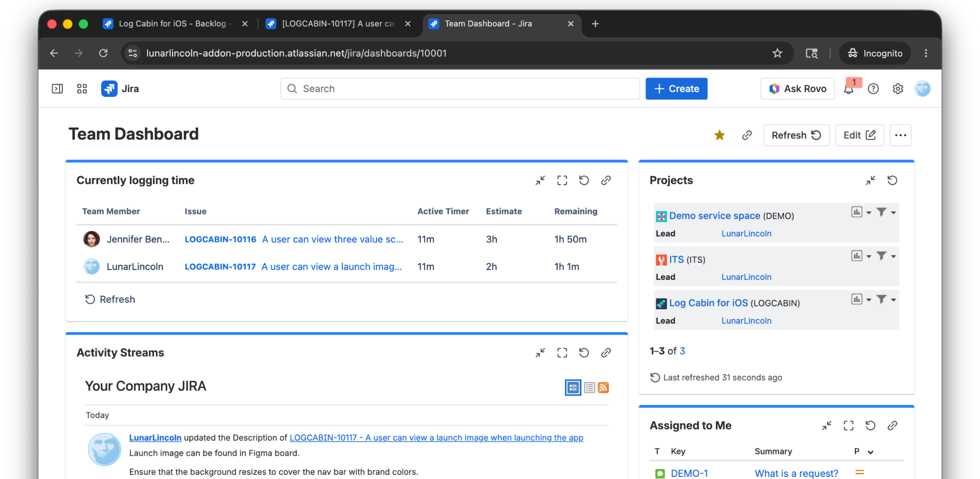
Task: Unstar the Team Dashboard favorite star
Action: (720, 135)
